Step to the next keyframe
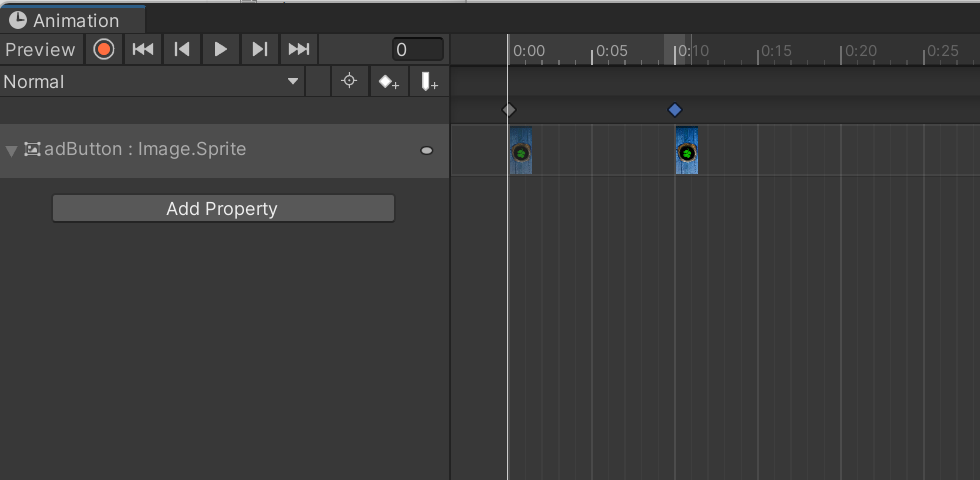The image size is (980, 480). tap(259, 49)
